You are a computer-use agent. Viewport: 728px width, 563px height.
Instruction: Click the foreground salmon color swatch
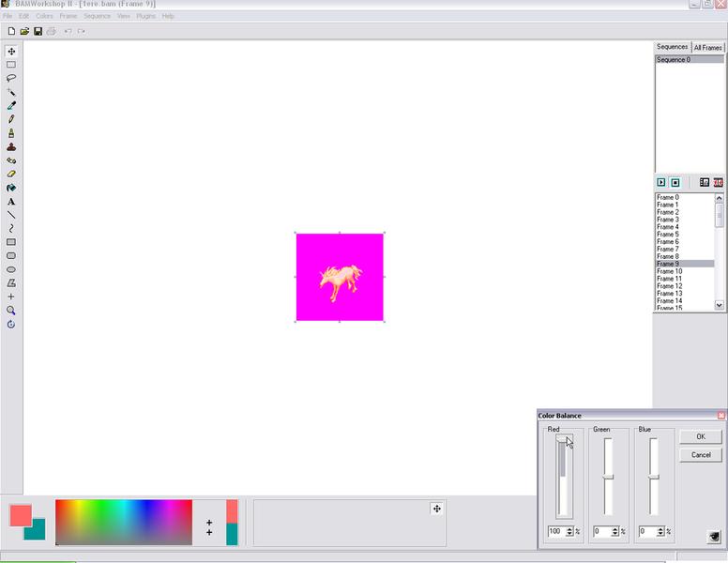[x=21, y=515]
